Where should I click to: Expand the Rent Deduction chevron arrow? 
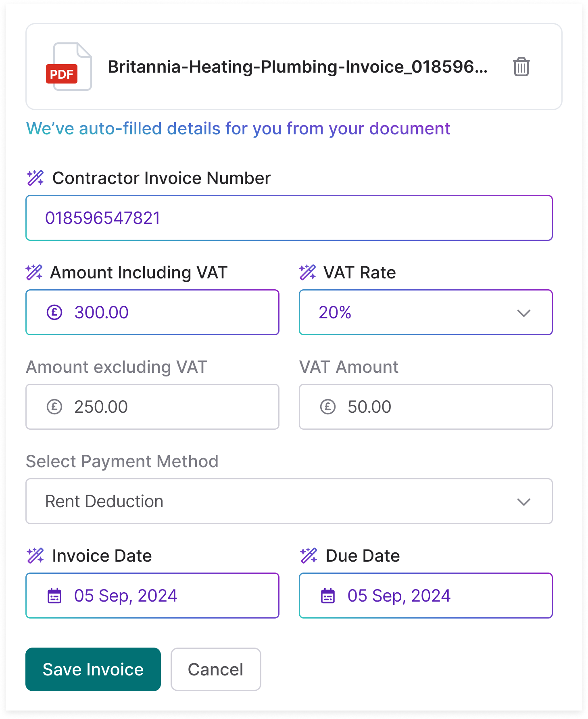[x=523, y=501]
